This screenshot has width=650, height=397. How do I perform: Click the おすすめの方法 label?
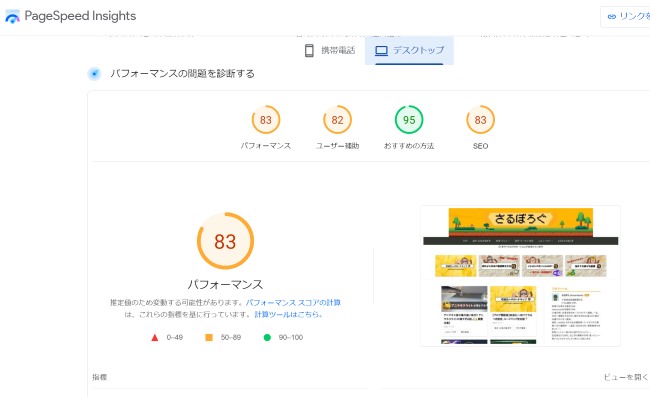click(409, 146)
